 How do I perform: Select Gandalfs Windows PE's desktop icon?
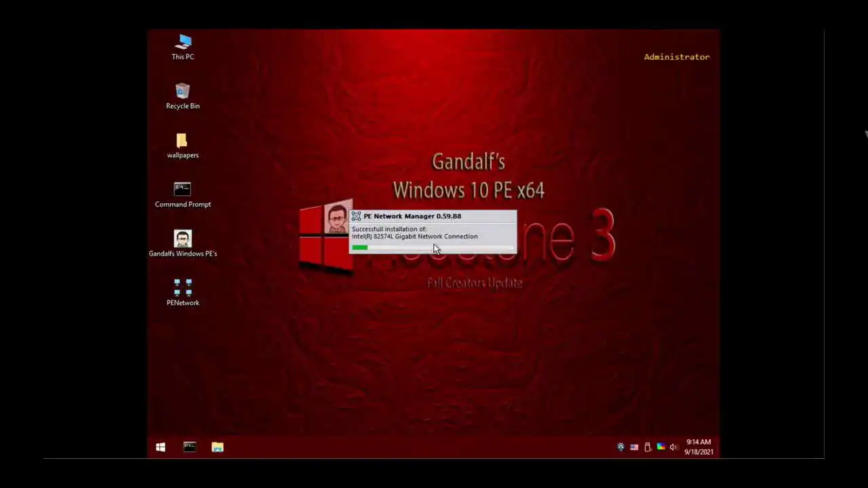coord(182,244)
